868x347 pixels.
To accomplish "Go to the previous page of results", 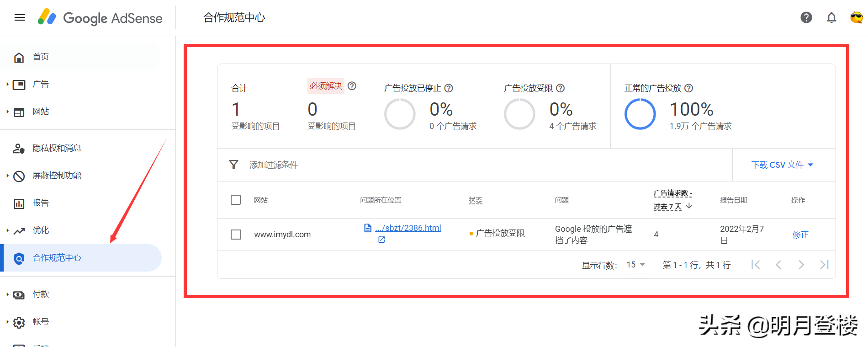I will pyautogui.click(x=778, y=265).
